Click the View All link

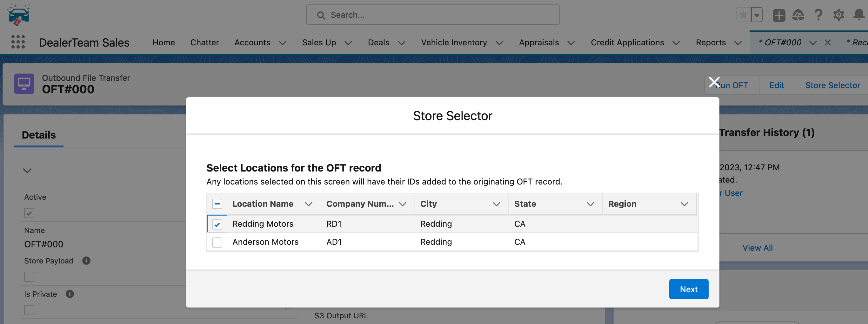(x=758, y=248)
